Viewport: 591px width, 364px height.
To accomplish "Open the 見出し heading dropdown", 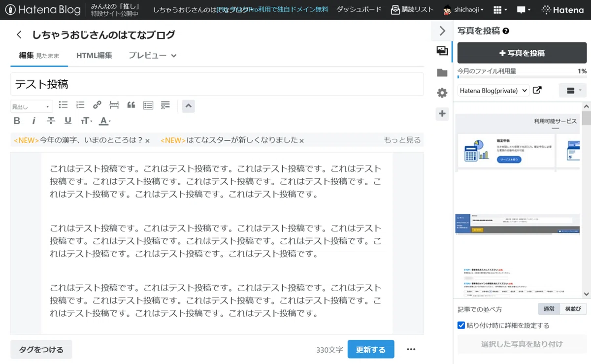I will [32, 106].
